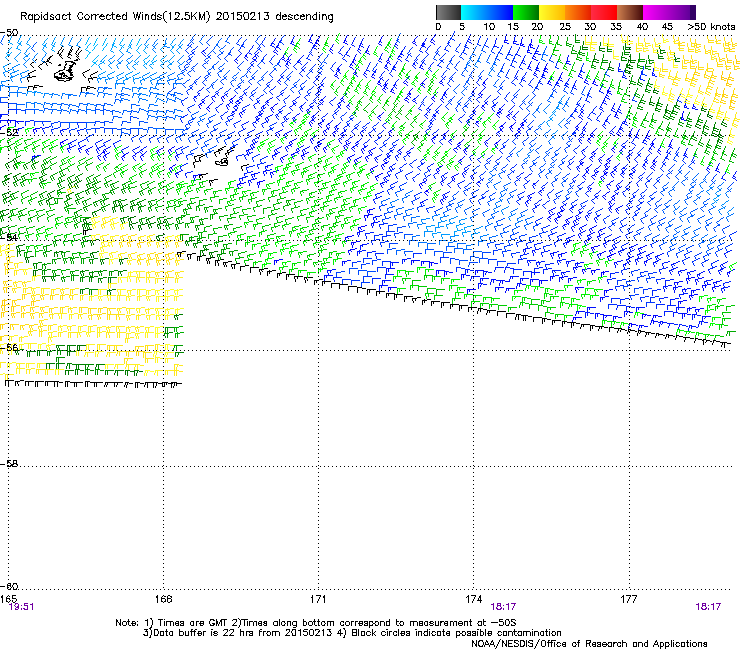740x650 pixels.
Task: Click the orange 25–30 knots color segment
Action: click(578, 12)
